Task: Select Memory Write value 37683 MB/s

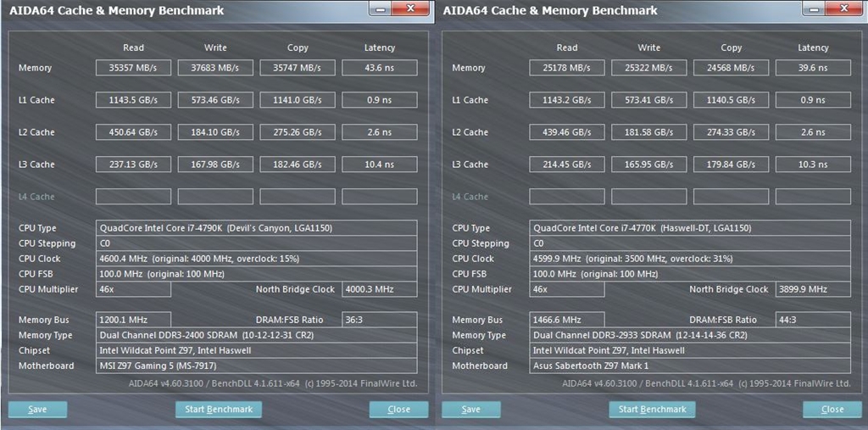Action: [x=215, y=68]
